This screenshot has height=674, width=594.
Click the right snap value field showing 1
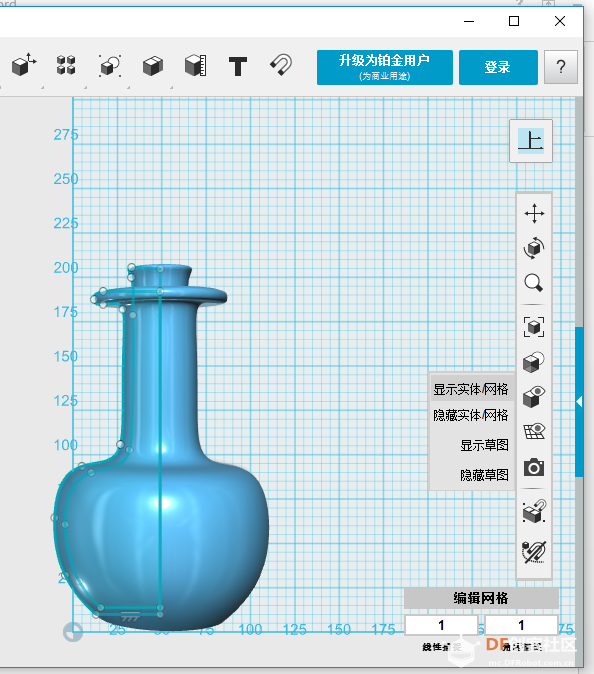(521, 625)
